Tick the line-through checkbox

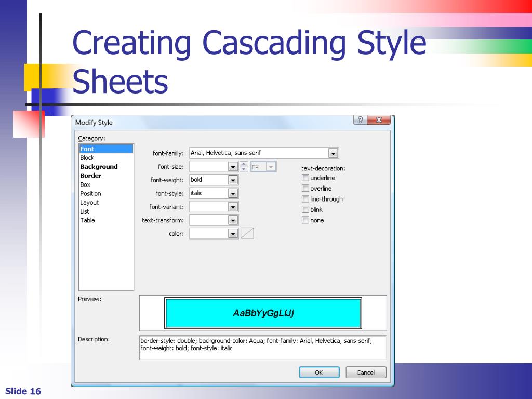[305, 199]
